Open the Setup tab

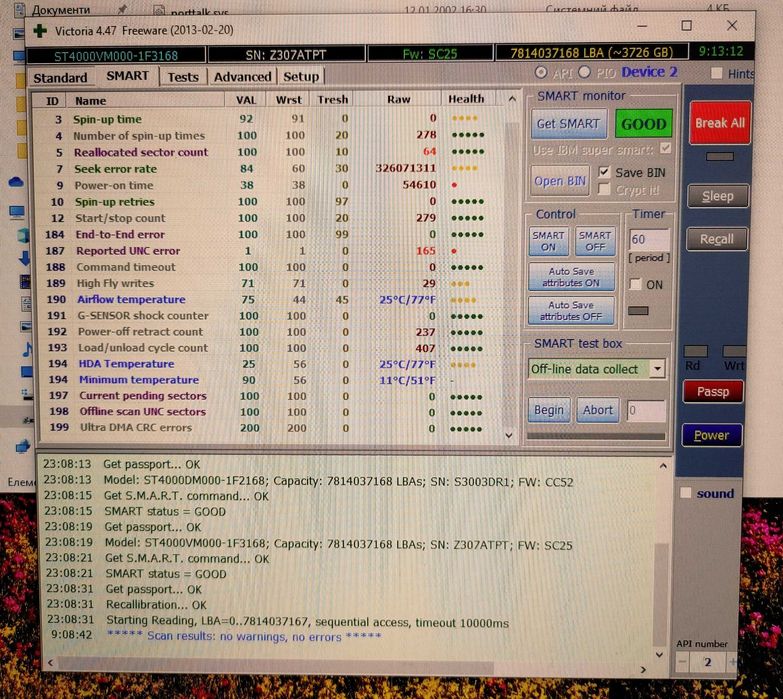pos(301,76)
